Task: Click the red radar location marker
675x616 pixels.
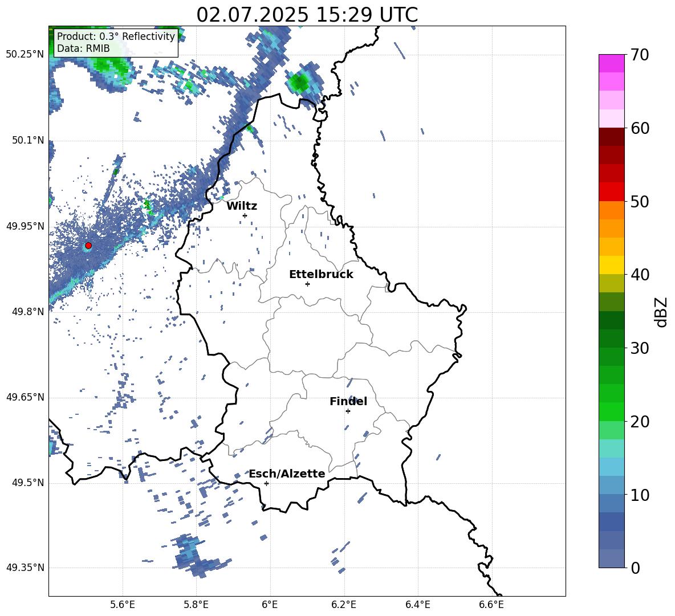Action: pos(88,246)
